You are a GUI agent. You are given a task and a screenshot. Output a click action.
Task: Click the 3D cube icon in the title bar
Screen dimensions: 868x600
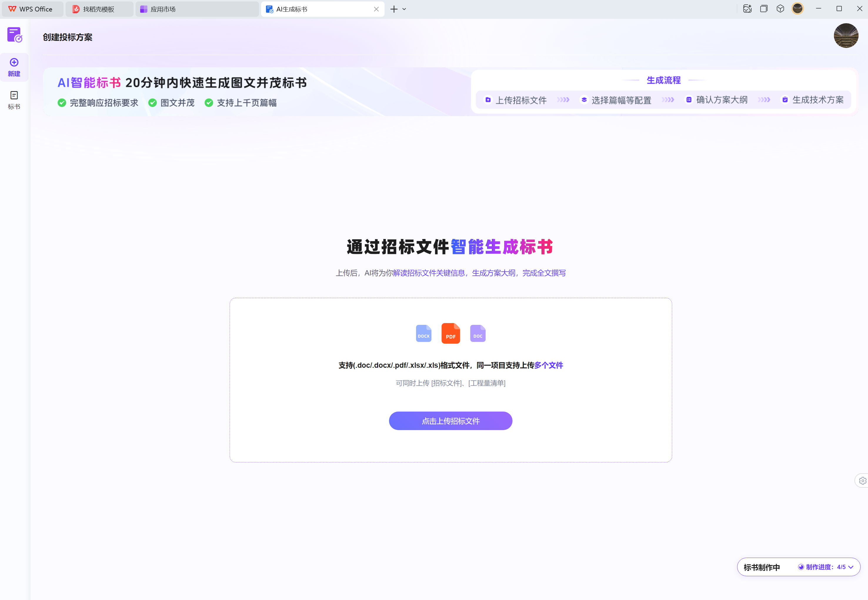point(780,8)
